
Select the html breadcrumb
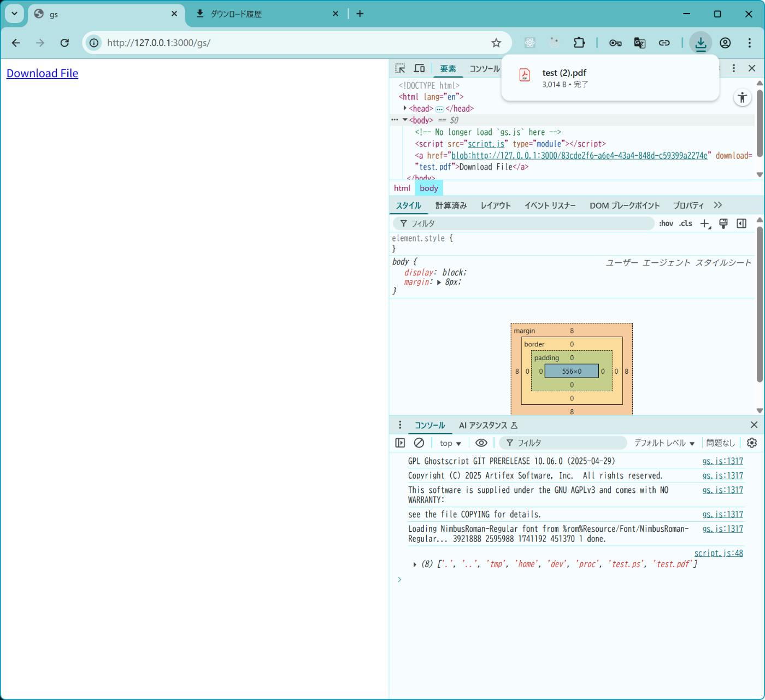pyautogui.click(x=402, y=188)
